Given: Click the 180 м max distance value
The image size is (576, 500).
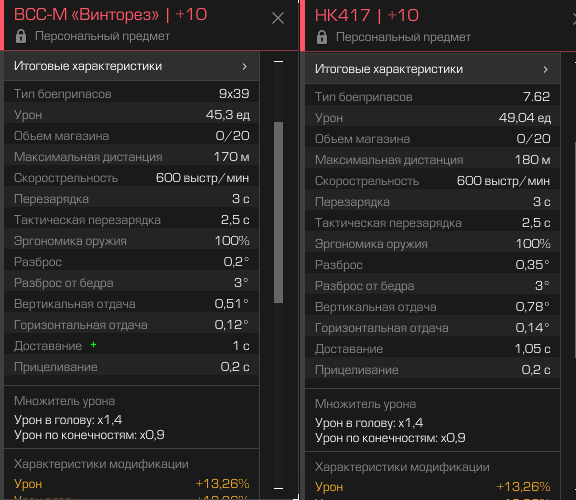Looking at the screenshot, I should [532, 160].
